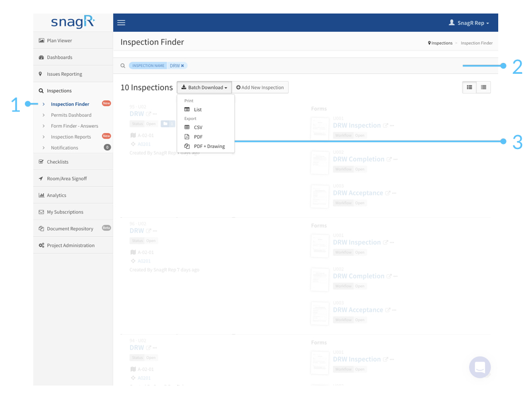This screenshot has width=532, height=399.
Task: Click the INSPECTION NAME filter label
Action: pyautogui.click(x=148, y=65)
